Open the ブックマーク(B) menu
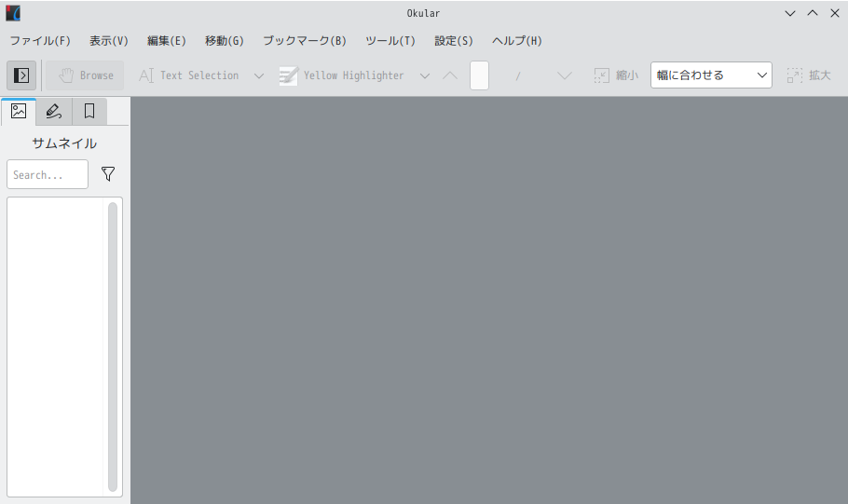Viewport: 848px width, 504px height. pos(305,41)
